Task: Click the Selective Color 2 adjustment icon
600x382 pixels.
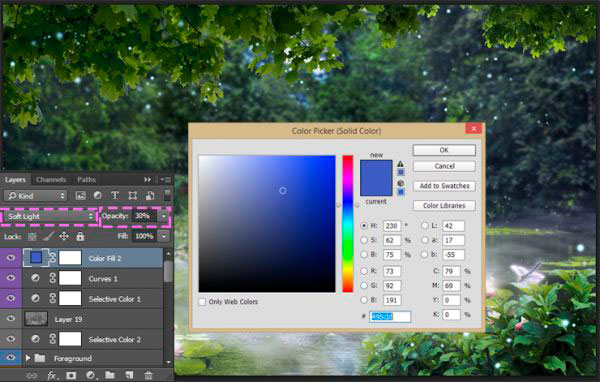Action: click(x=35, y=339)
